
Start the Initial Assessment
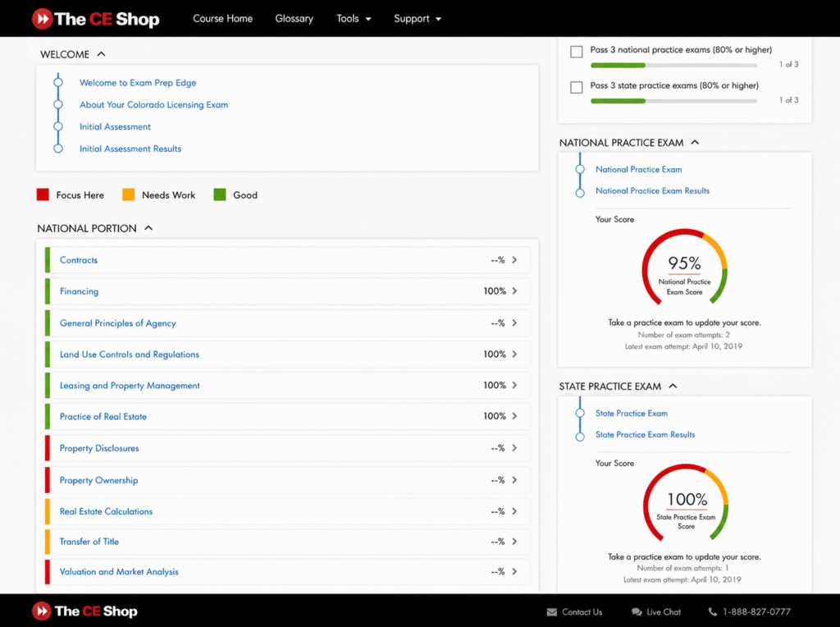click(115, 126)
